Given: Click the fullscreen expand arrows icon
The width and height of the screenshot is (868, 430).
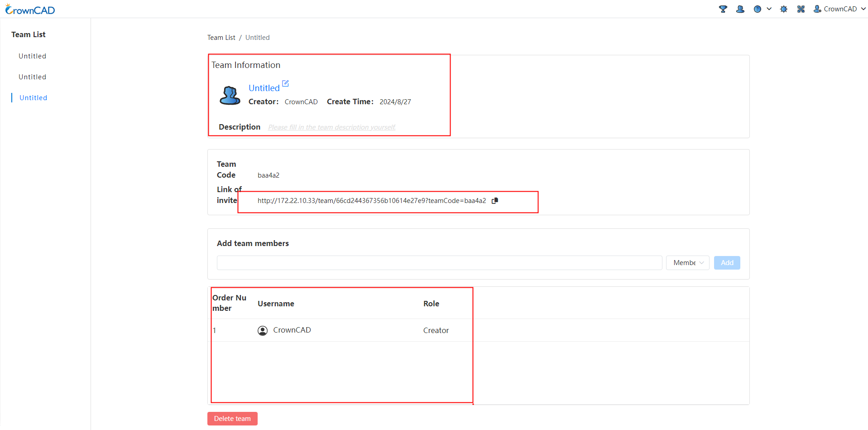Looking at the screenshot, I should click(801, 9).
